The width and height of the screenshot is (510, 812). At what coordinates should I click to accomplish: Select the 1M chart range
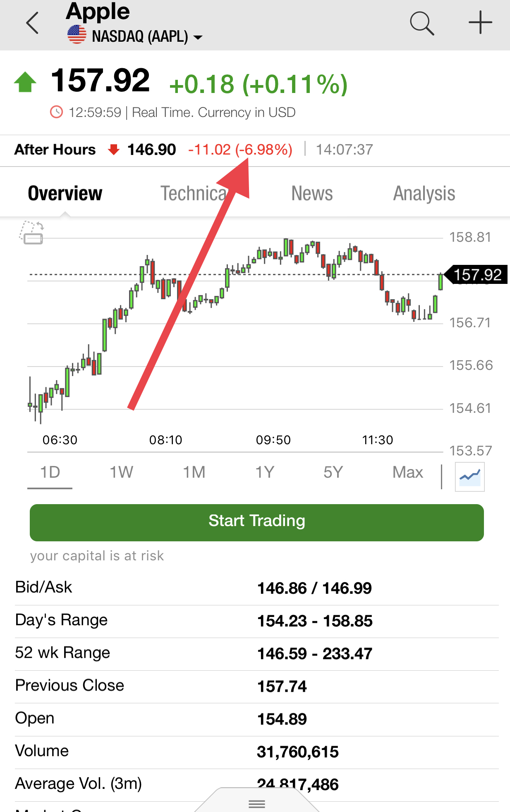194,472
